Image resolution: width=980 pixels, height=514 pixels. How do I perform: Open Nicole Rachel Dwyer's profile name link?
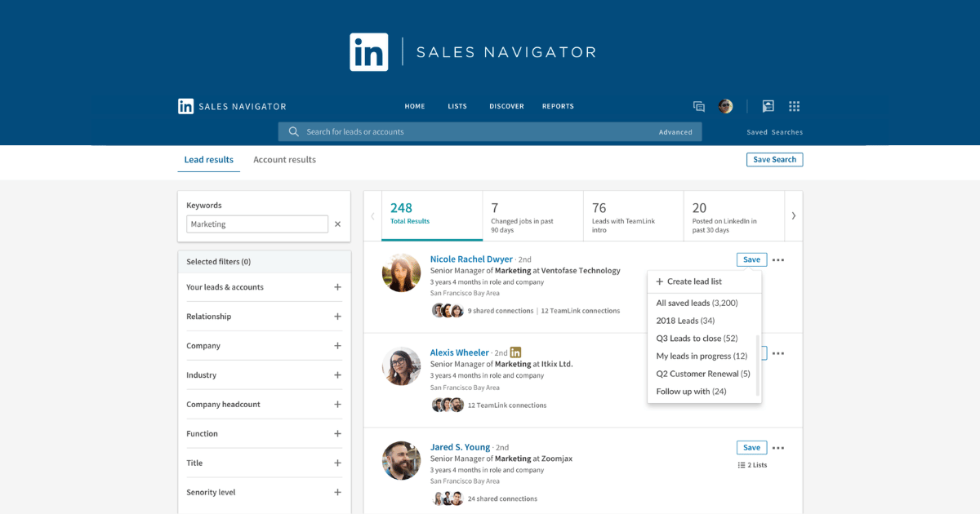pos(471,259)
